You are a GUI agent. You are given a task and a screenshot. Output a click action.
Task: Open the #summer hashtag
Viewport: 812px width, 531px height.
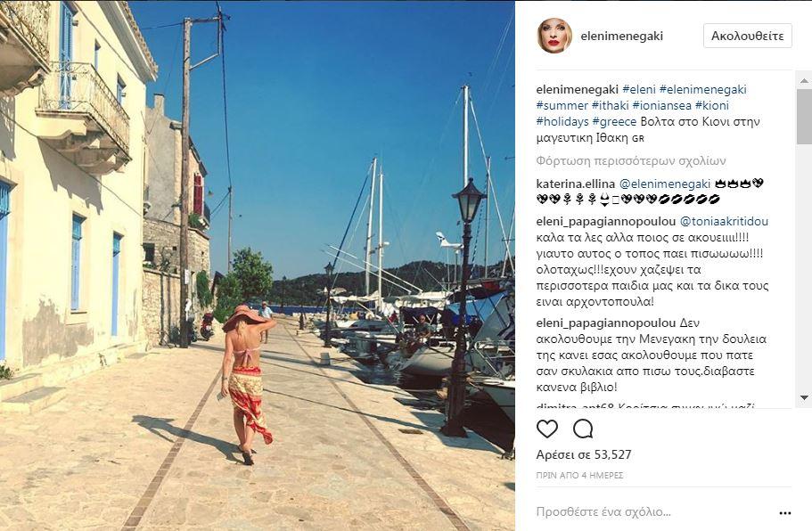click(562, 106)
